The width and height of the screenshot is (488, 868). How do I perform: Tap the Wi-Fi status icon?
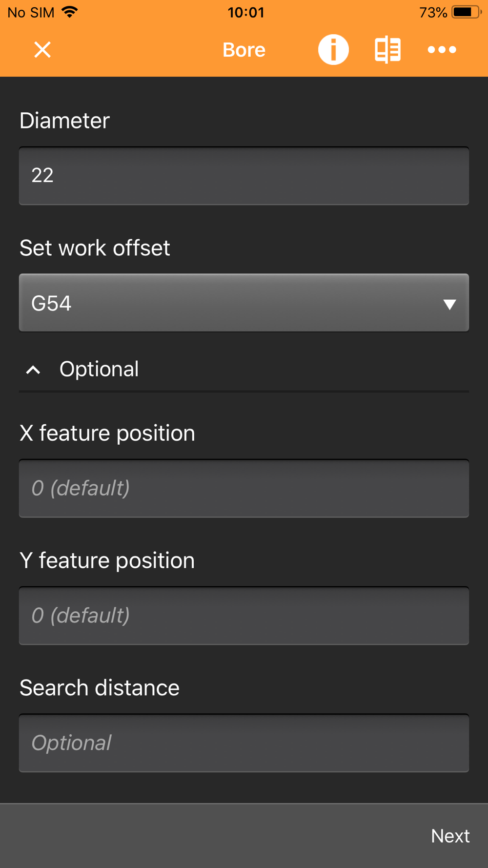[x=70, y=12]
